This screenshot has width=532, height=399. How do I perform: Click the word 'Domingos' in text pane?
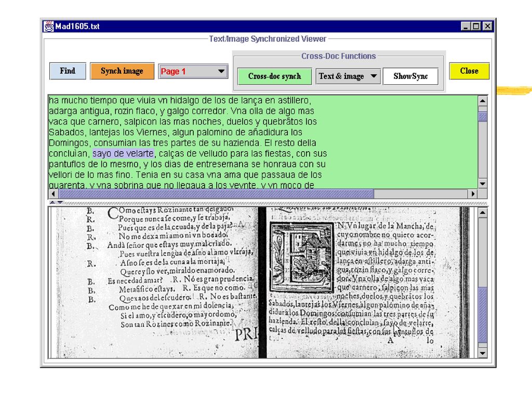[x=70, y=143]
